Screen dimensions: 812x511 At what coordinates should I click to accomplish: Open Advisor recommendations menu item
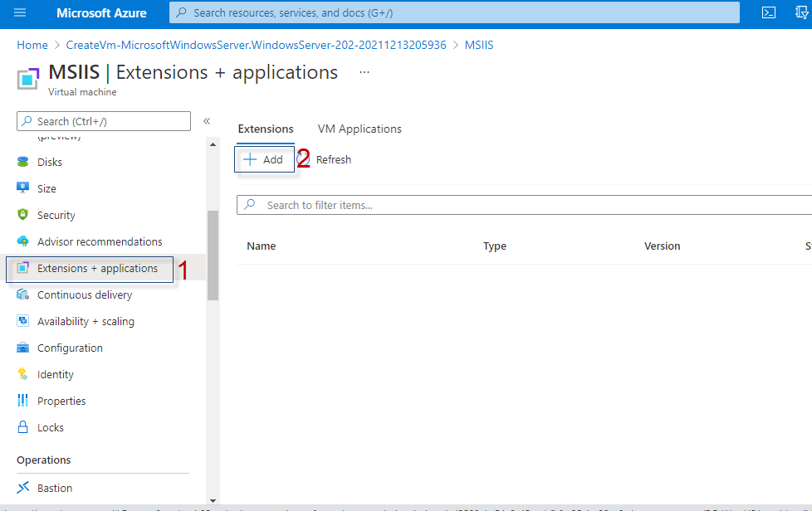pyautogui.click(x=100, y=241)
